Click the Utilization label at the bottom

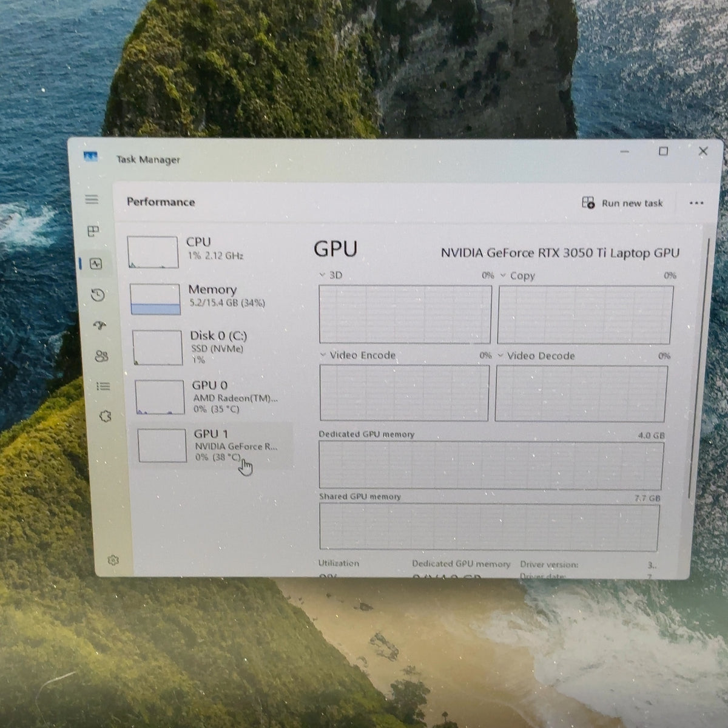pyautogui.click(x=339, y=563)
